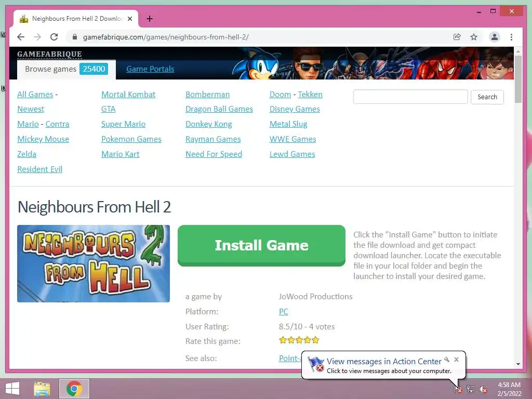Click the Point-and-click See also link

click(290, 358)
